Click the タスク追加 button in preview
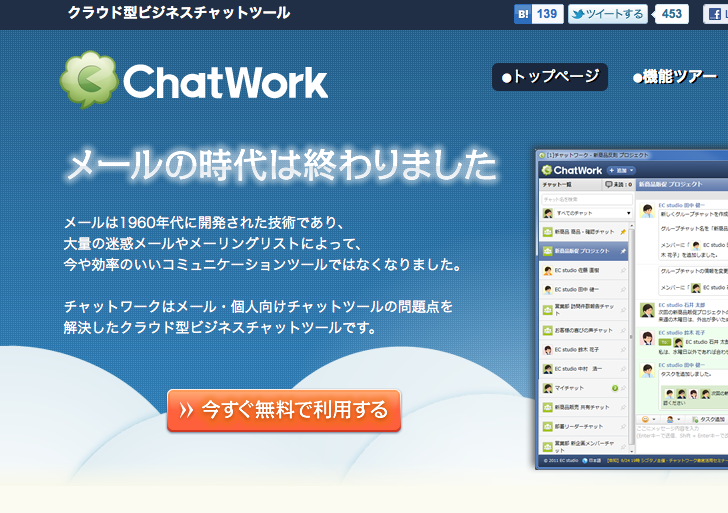This screenshot has width=728, height=513. (x=708, y=419)
